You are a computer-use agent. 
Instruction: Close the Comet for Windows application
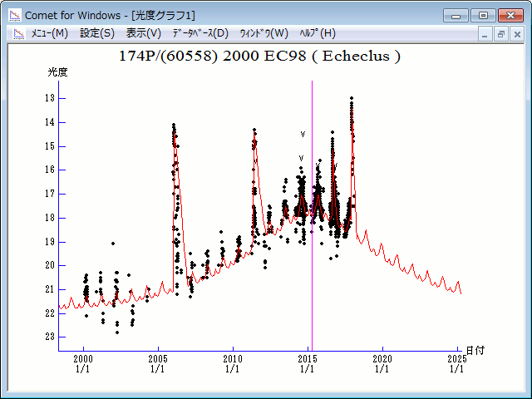[x=511, y=15]
